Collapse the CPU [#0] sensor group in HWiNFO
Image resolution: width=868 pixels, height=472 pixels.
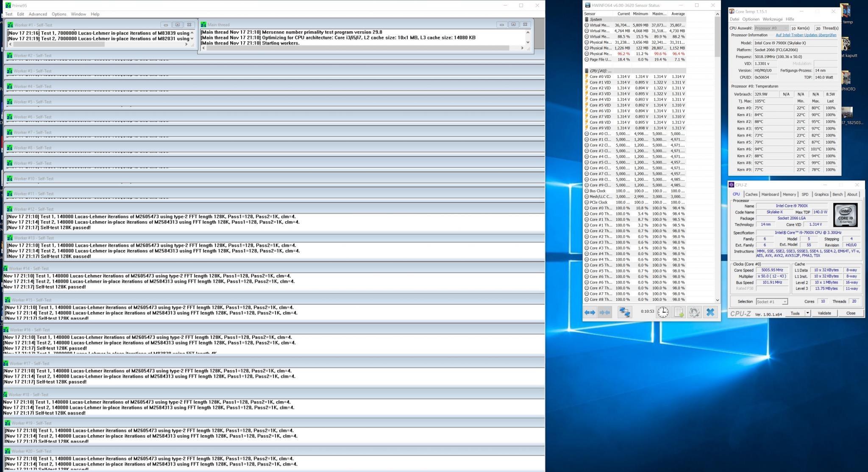pos(587,71)
